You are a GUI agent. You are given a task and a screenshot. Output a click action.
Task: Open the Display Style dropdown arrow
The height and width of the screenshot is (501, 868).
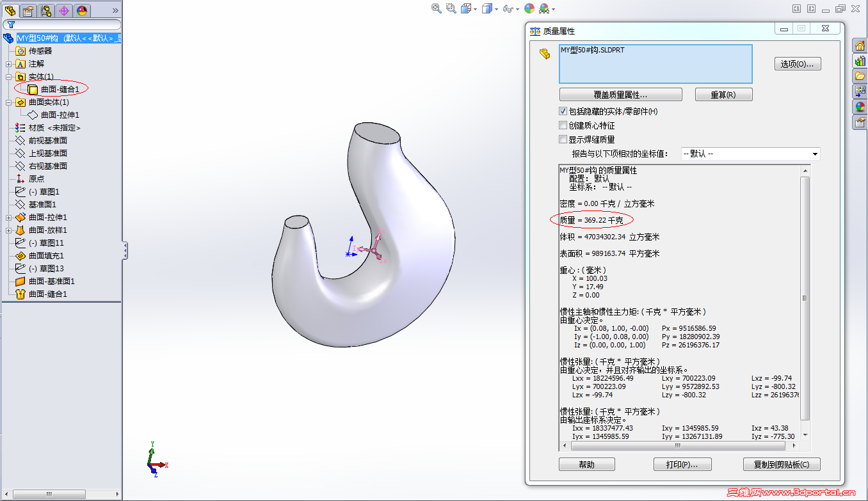(496, 10)
